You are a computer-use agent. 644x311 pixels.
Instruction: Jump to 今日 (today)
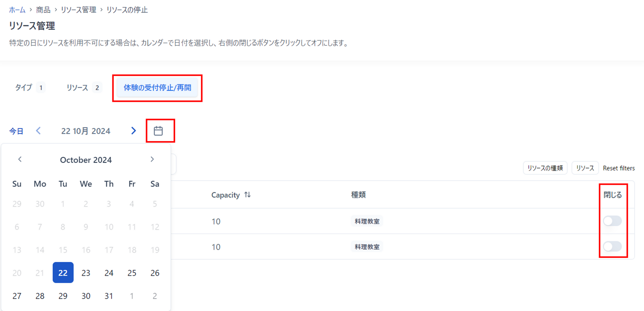(16, 131)
